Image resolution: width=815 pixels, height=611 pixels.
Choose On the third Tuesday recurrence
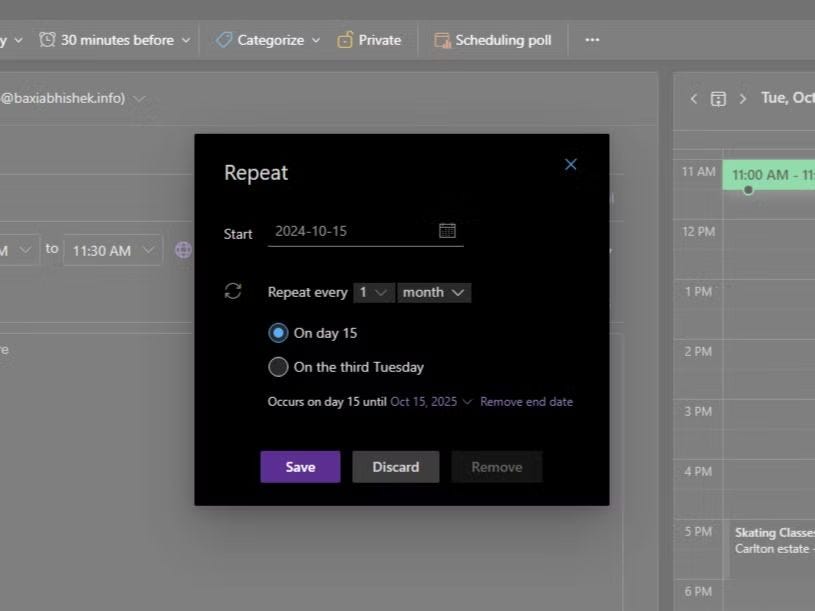pyautogui.click(x=278, y=367)
